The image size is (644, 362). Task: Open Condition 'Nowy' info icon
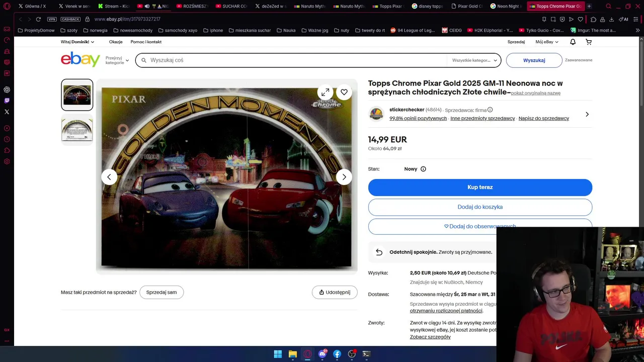pyautogui.click(x=423, y=169)
